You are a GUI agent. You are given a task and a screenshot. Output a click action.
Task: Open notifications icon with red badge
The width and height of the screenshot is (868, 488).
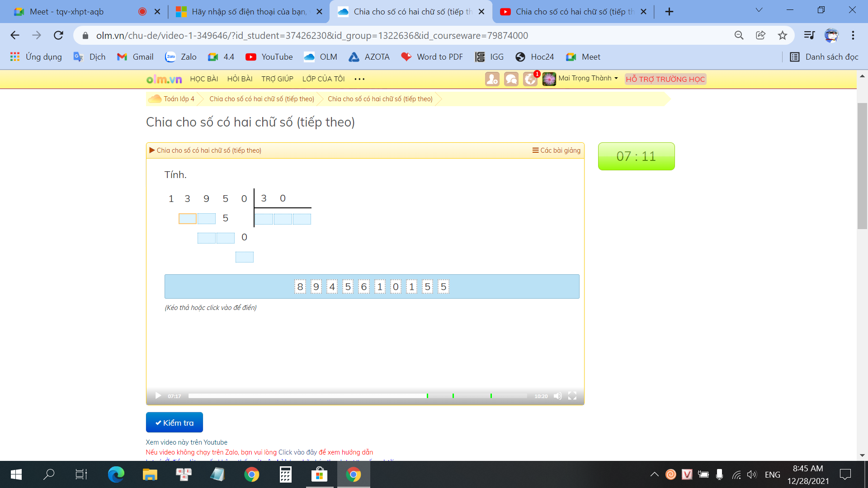point(530,79)
